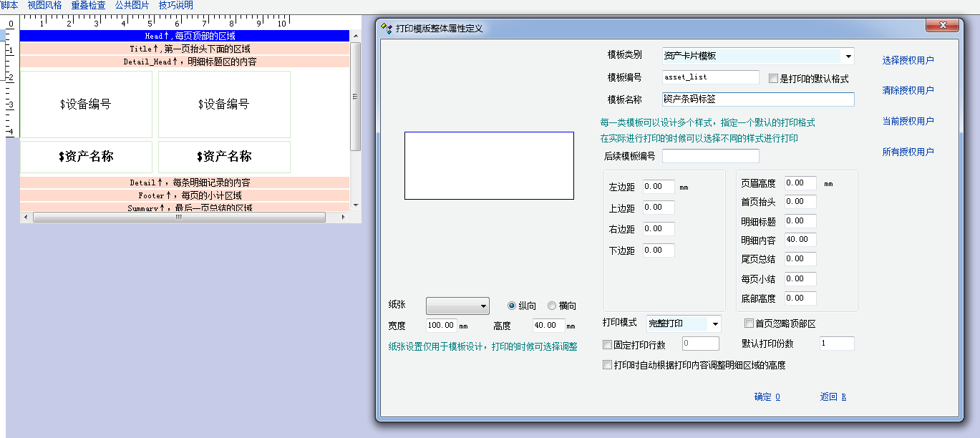Click the 选择授权用户 link
980x438 pixels.
click(908, 60)
